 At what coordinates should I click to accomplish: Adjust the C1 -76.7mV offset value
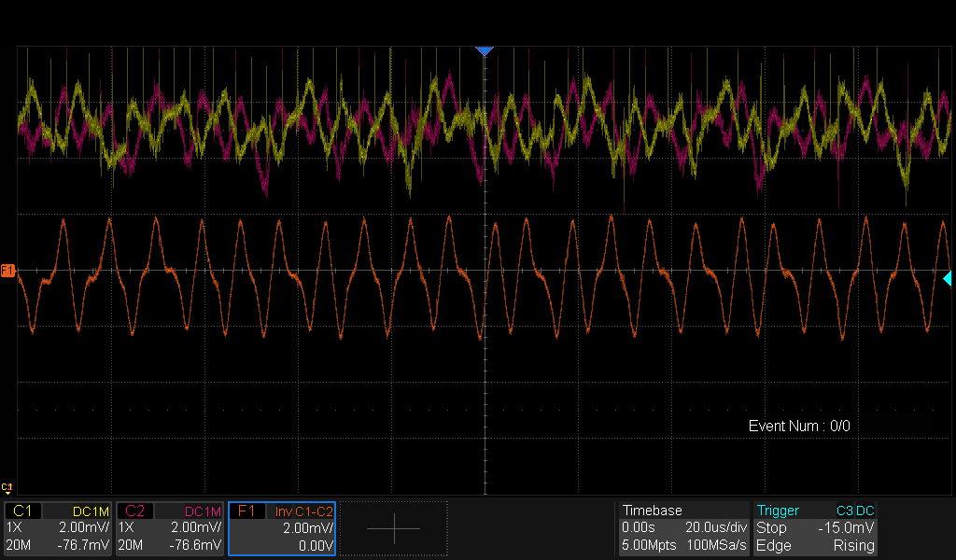point(84,545)
